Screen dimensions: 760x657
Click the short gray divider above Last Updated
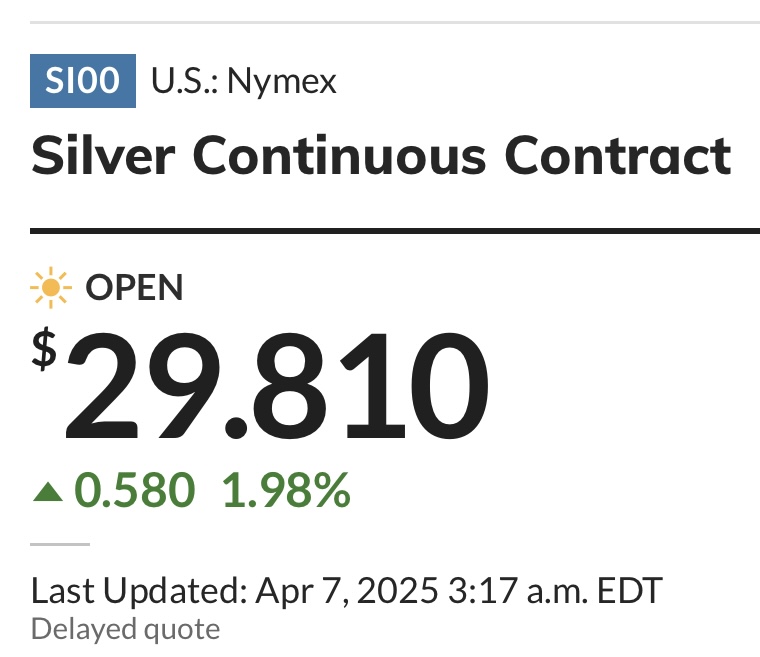(x=60, y=545)
